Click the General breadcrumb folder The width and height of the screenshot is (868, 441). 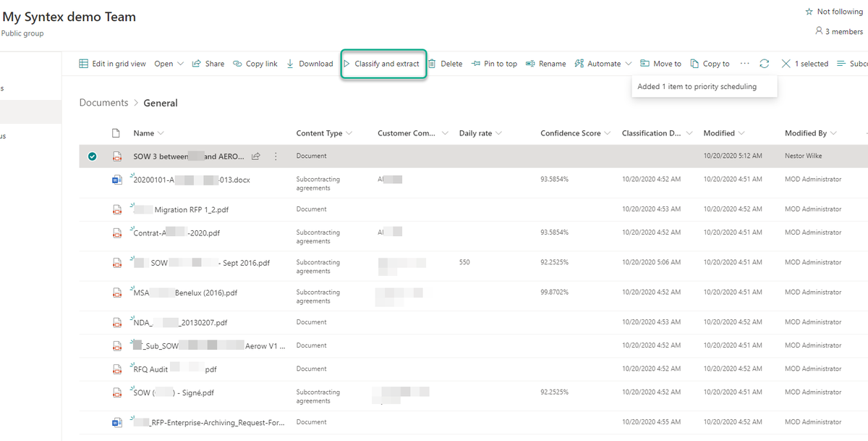[161, 103]
